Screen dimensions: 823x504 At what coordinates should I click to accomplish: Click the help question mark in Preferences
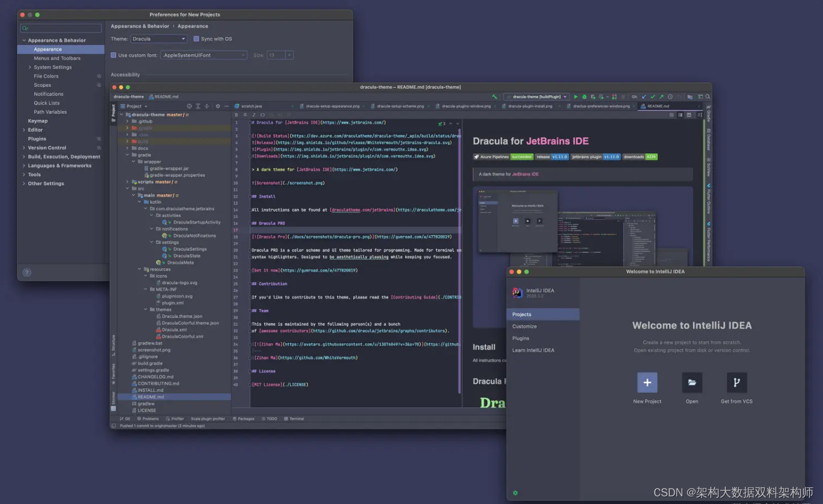click(x=26, y=273)
